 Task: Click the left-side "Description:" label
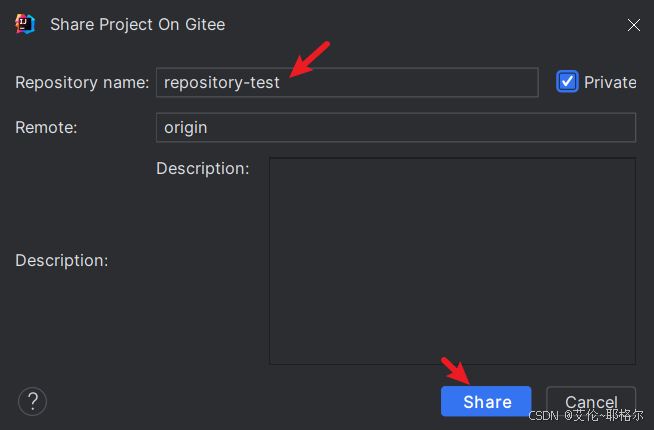tap(61, 260)
